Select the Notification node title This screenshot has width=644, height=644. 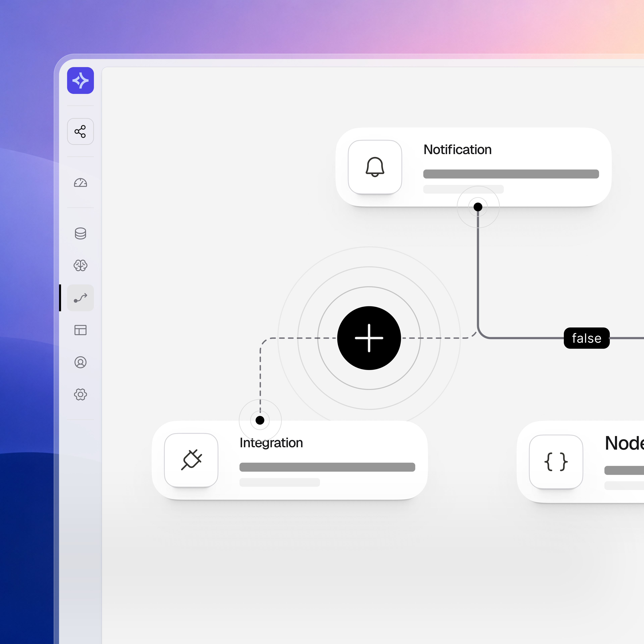[x=458, y=150]
